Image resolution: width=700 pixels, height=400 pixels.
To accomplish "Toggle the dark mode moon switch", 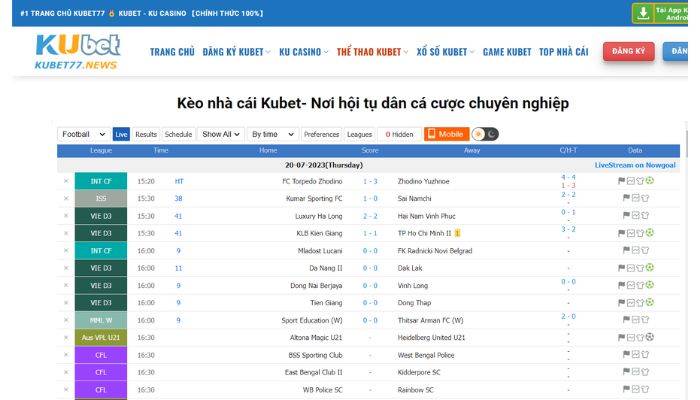I will [x=492, y=134].
